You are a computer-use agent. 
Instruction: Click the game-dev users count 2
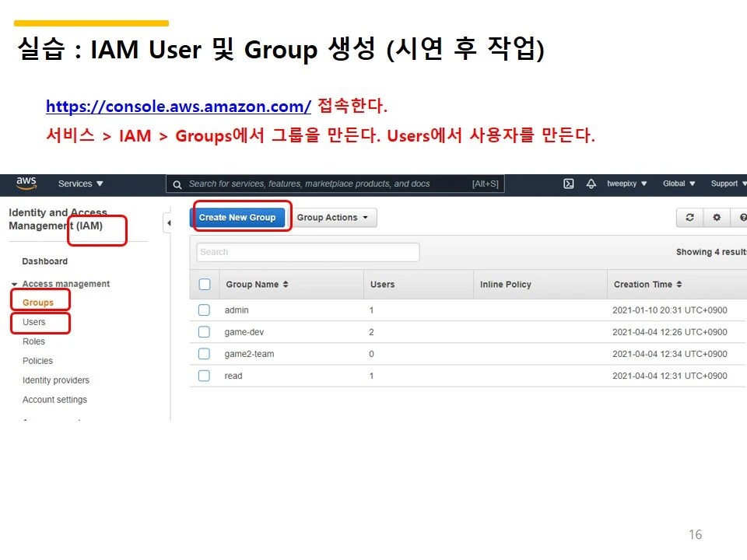371,332
